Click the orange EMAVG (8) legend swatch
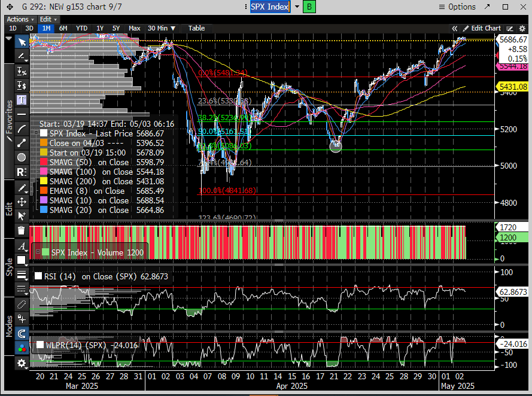Screen dimensions: 532x396 tap(44, 191)
